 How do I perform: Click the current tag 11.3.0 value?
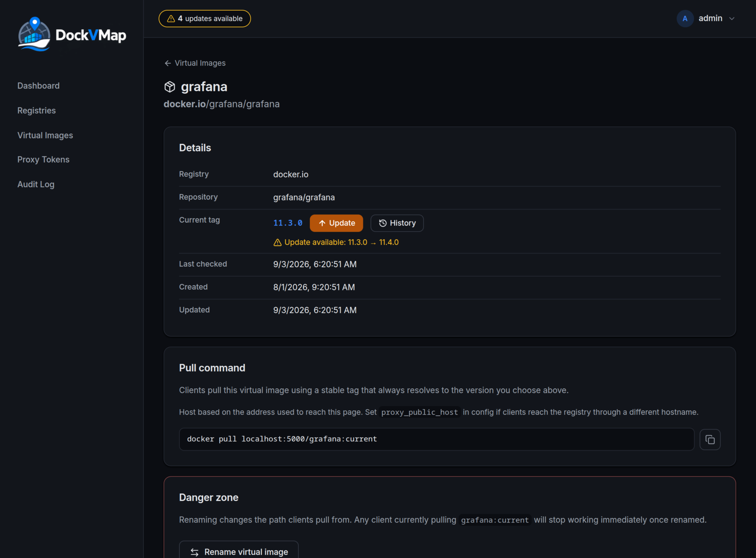288,223
